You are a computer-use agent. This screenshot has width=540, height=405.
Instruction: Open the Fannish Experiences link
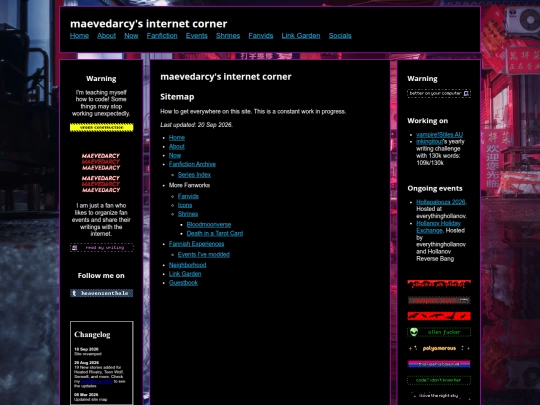click(196, 244)
